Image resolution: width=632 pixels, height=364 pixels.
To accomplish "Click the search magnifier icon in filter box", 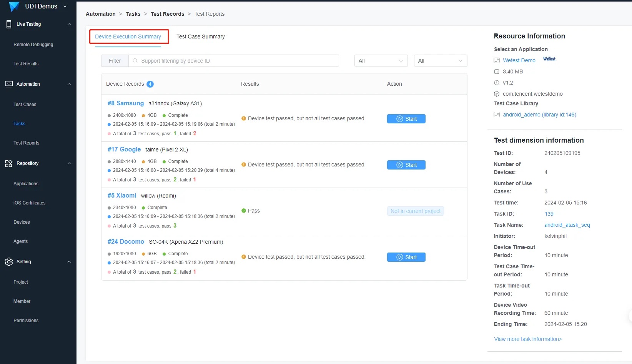I will [x=135, y=61].
